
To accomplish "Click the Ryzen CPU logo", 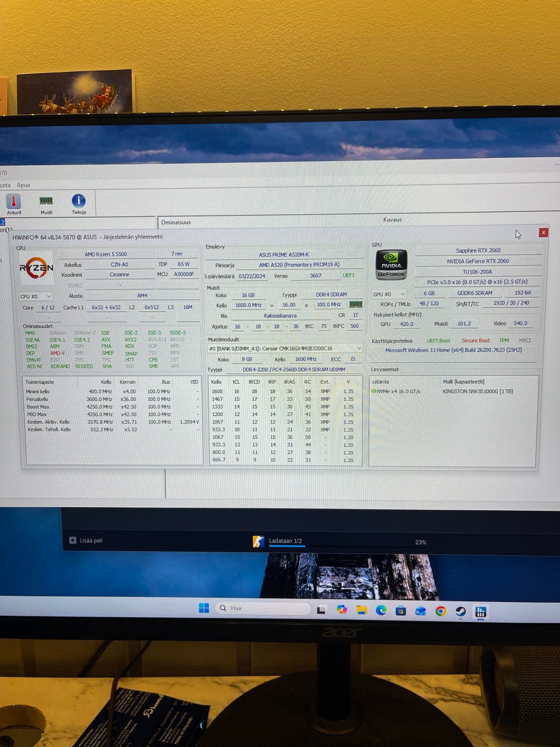I will (36, 268).
